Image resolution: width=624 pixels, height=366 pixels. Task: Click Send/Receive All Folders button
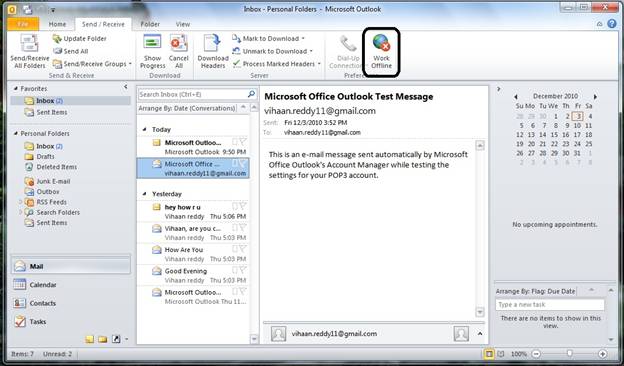29,51
